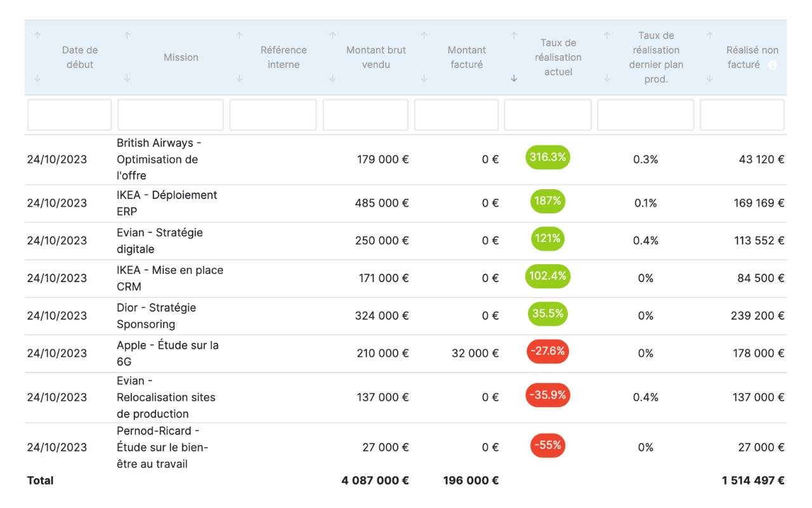Image resolution: width=812 pixels, height=508 pixels.
Task: Open Apple - Étude sur la 6G
Action: (167, 353)
